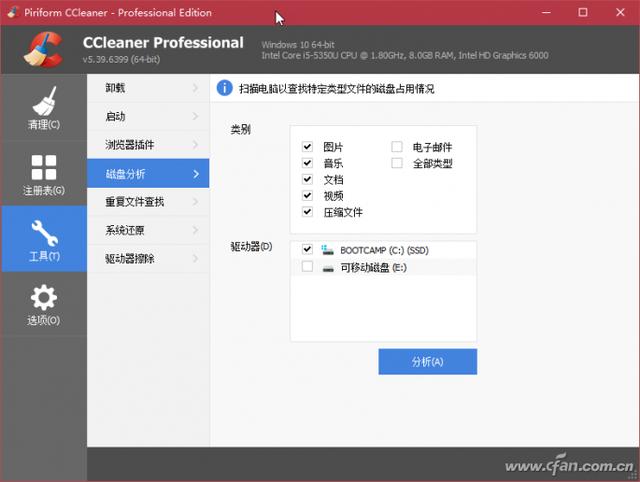Click the title bar CCleaner icon
The width and height of the screenshot is (640, 482).
point(13,12)
